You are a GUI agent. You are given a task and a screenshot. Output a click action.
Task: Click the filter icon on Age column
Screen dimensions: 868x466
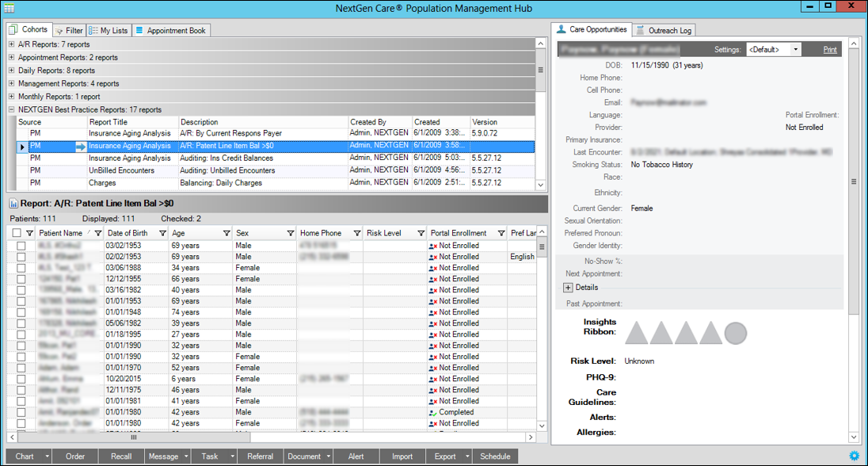point(227,233)
